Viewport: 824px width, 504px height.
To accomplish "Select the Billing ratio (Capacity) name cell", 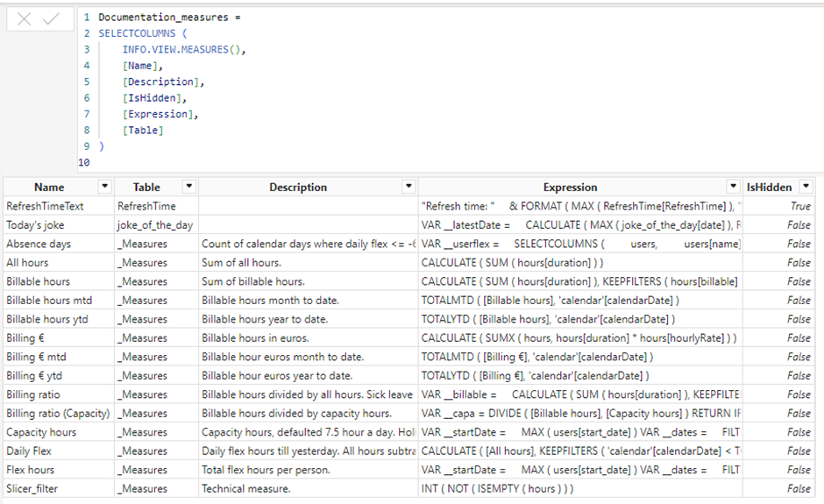I will pyautogui.click(x=57, y=413).
